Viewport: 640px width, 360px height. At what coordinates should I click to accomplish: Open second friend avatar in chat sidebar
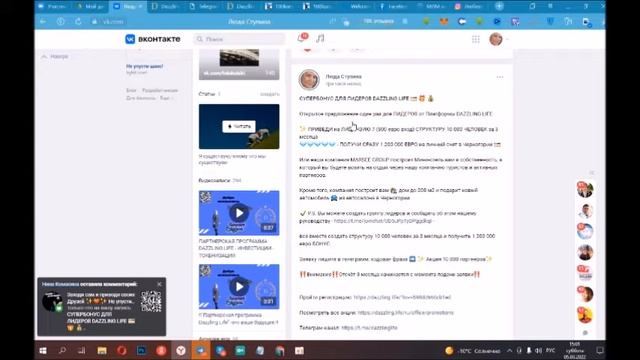(x=585, y=211)
